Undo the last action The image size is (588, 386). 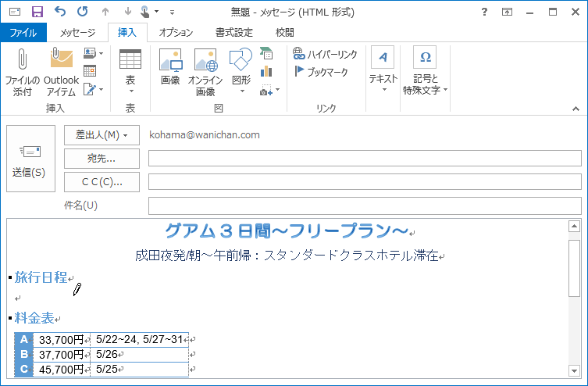pos(59,12)
